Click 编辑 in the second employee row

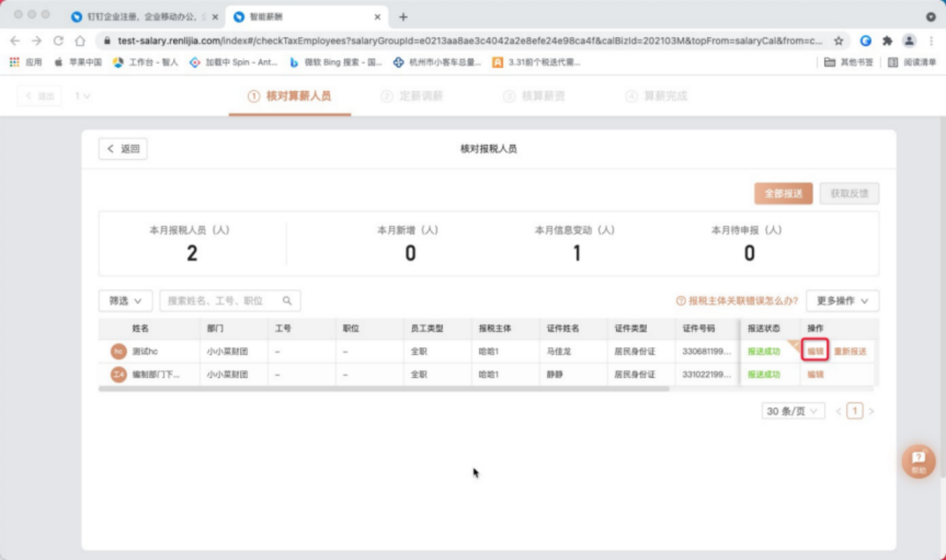tap(815, 374)
